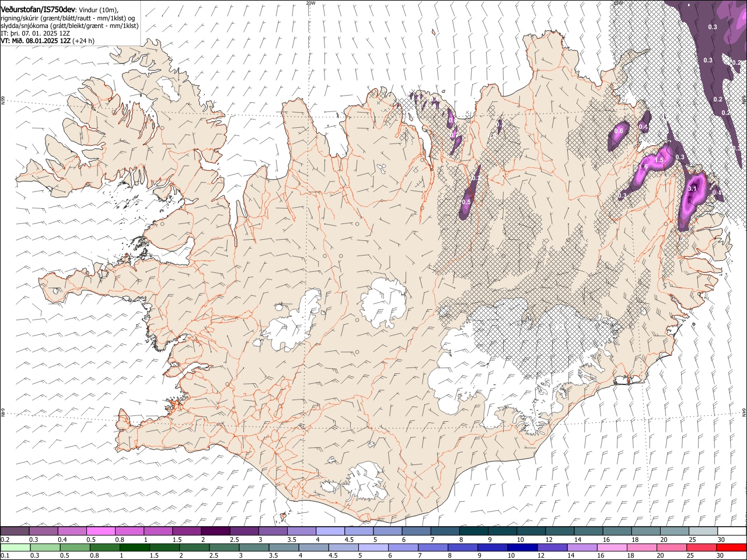Click the light green 0.3 rain scale swatch
The image size is (747, 560).
(45, 547)
